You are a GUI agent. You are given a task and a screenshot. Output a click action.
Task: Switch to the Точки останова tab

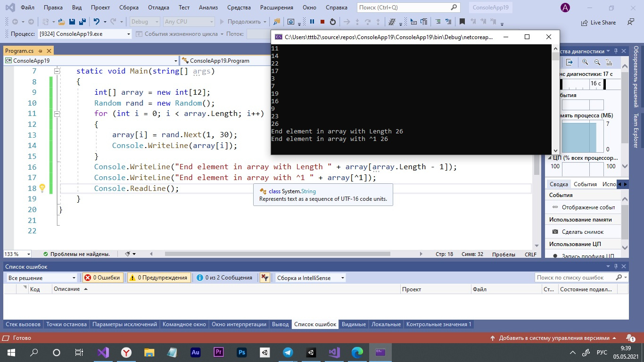(x=66, y=324)
